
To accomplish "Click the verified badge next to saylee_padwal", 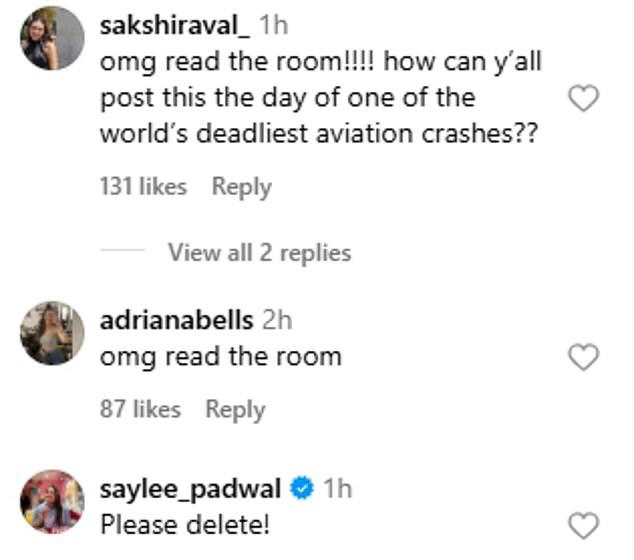I will (x=301, y=489).
